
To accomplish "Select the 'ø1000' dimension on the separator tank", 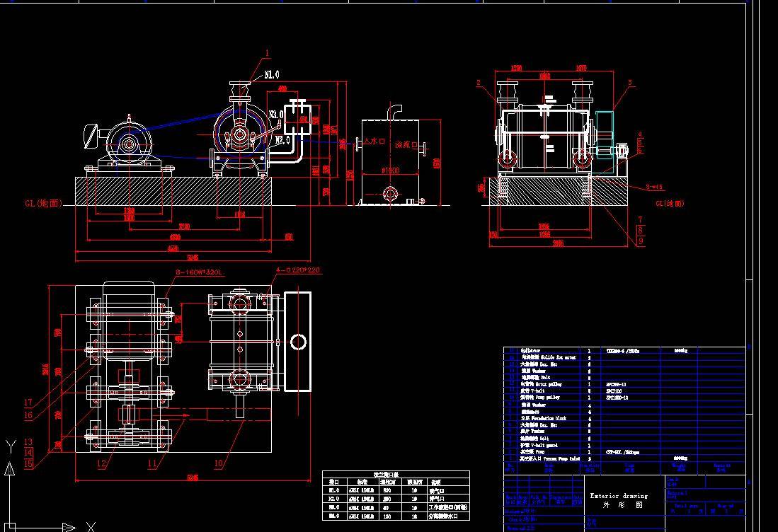I will [390, 170].
